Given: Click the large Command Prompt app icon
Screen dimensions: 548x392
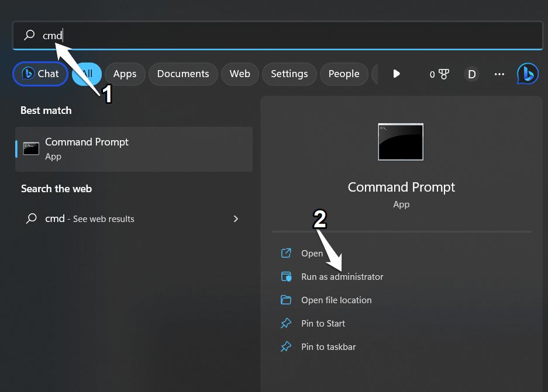Looking at the screenshot, I should [x=401, y=142].
